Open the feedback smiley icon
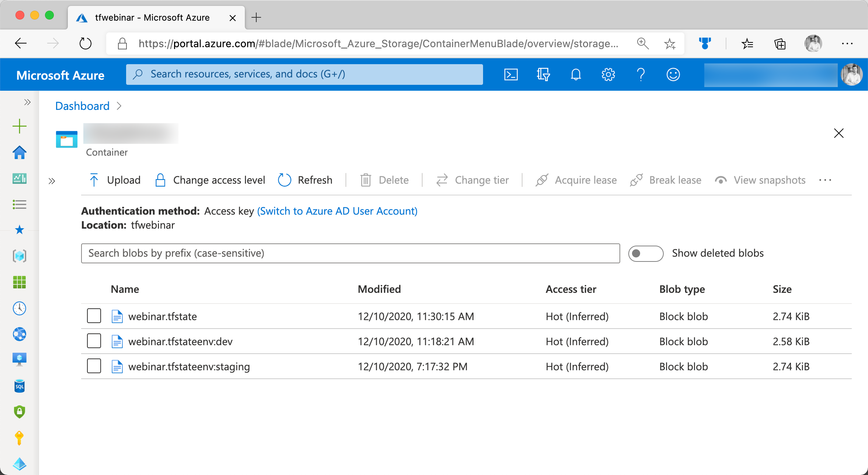868x475 pixels. tap(673, 74)
